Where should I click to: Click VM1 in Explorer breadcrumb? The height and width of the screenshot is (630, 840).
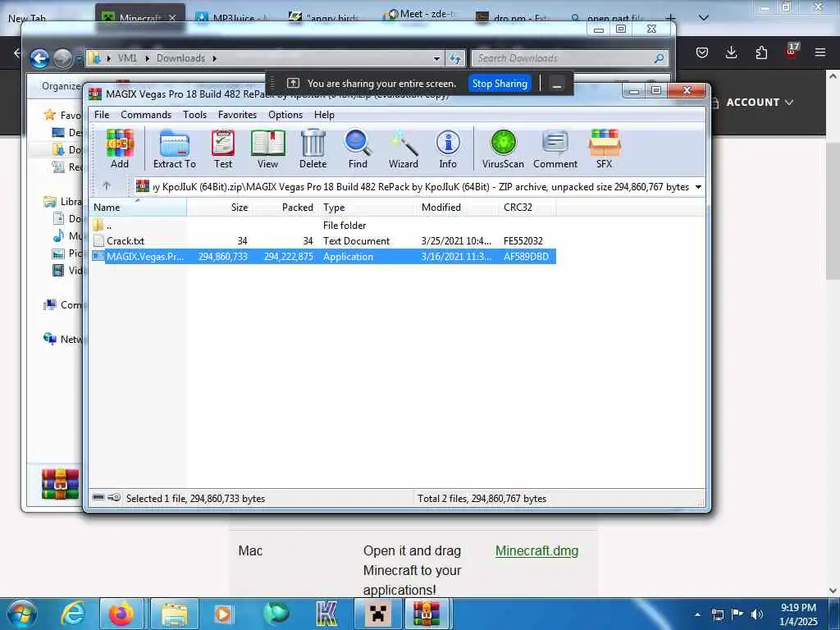(127, 58)
